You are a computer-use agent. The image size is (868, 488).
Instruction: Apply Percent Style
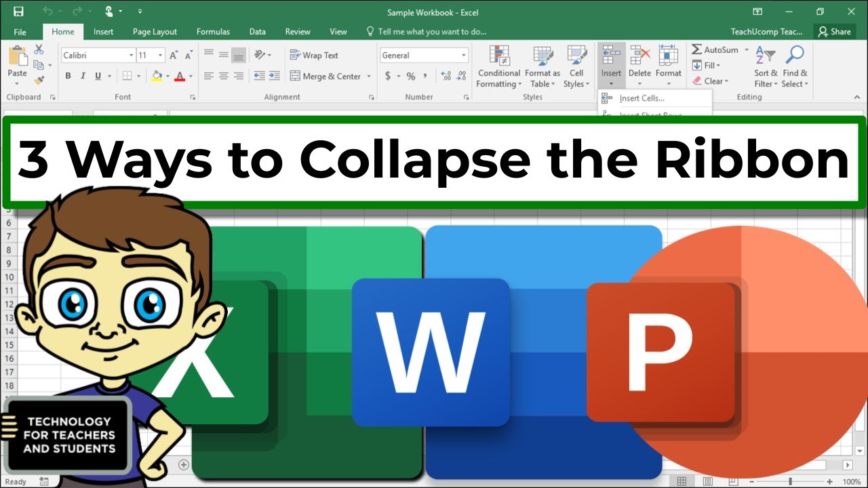pyautogui.click(x=411, y=77)
